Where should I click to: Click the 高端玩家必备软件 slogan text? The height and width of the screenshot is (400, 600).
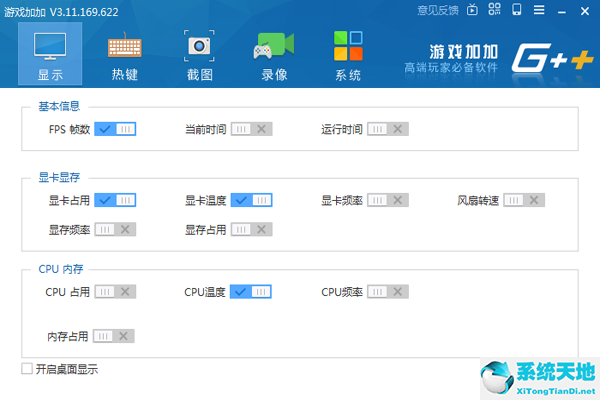[x=451, y=68]
